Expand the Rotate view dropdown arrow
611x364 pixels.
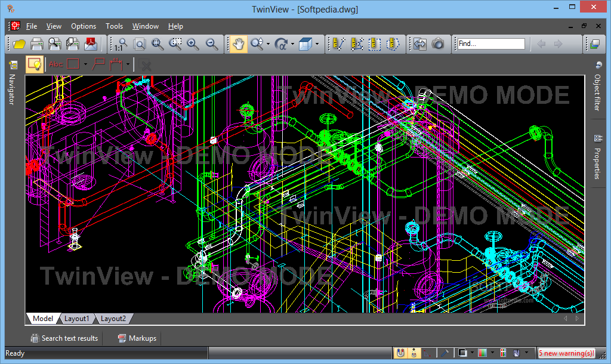[292, 44]
